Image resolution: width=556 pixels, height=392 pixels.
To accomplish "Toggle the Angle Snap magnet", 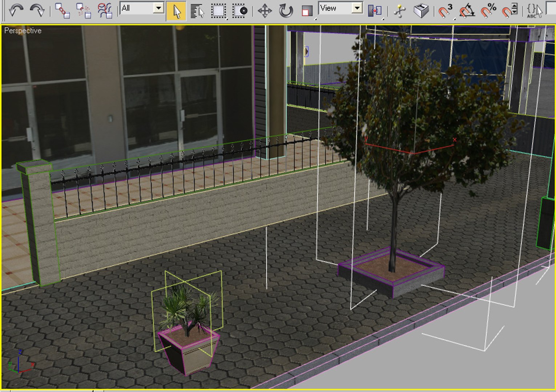I will (467, 11).
